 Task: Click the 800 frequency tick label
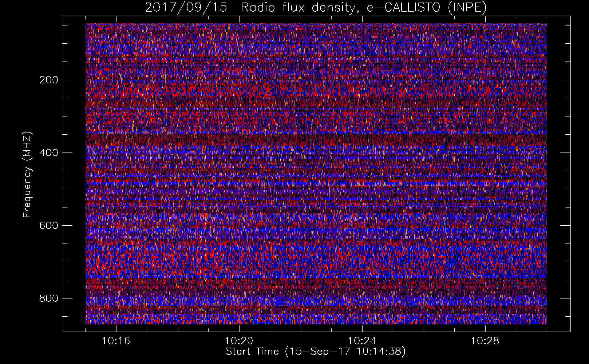click(49, 298)
